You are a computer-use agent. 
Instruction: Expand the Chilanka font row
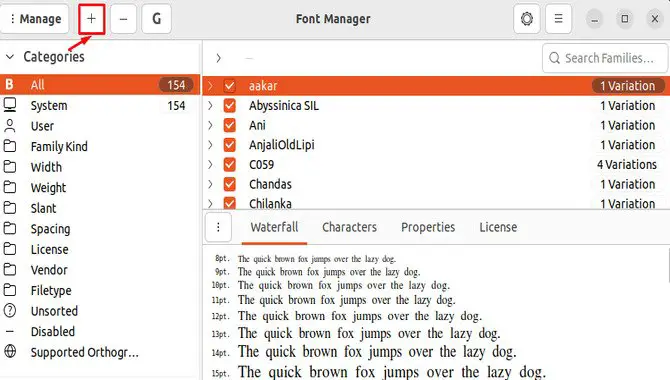(210, 203)
